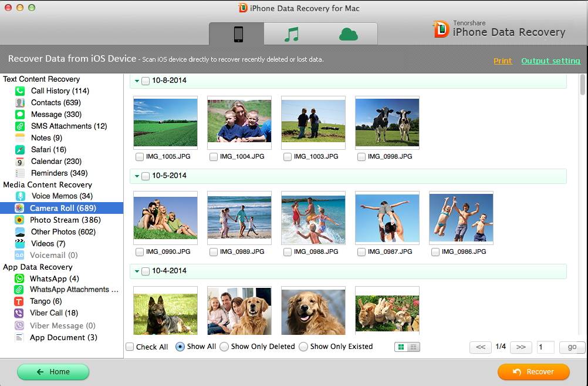588x386 pixels.
Task: Click the Call History phone icon
Action: [x=20, y=90]
